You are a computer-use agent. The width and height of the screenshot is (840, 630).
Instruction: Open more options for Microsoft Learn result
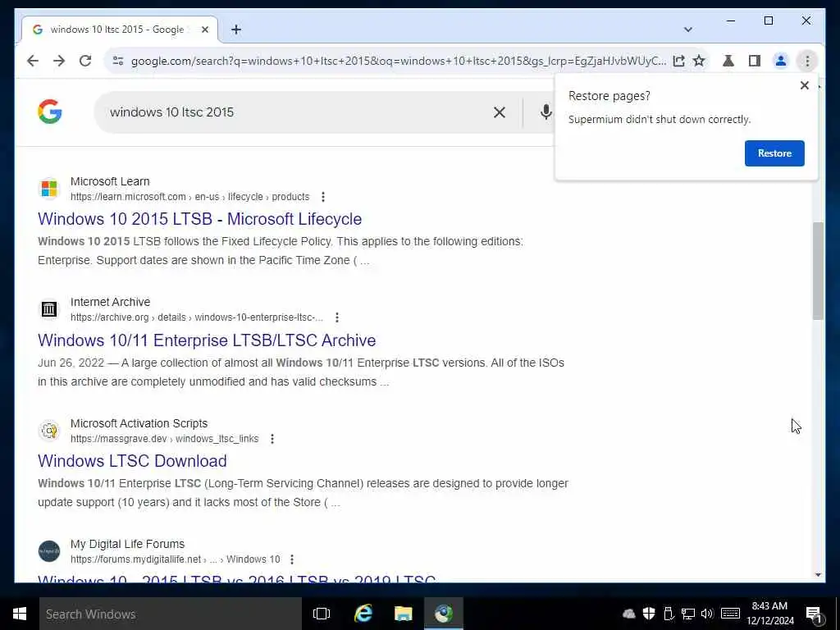[322, 197]
